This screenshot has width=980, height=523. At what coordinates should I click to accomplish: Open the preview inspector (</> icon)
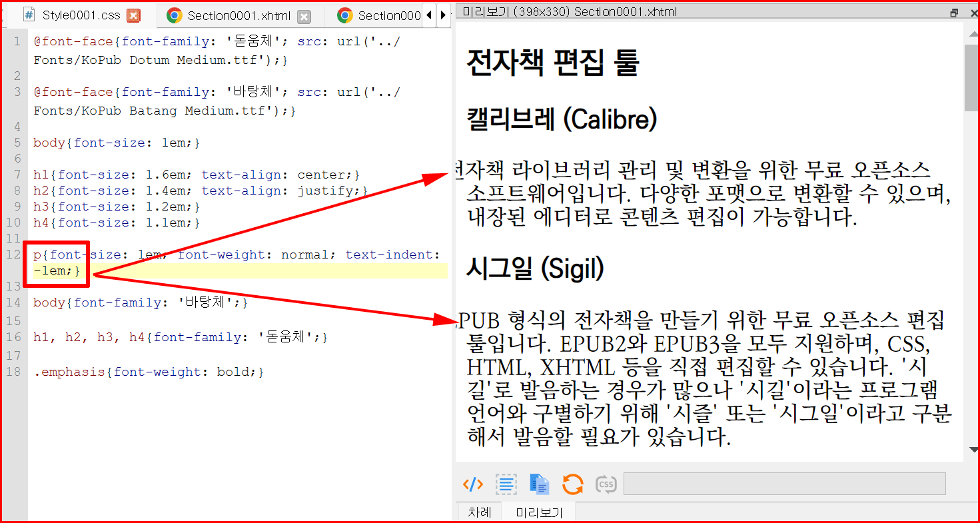pyautogui.click(x=472, y=484)
